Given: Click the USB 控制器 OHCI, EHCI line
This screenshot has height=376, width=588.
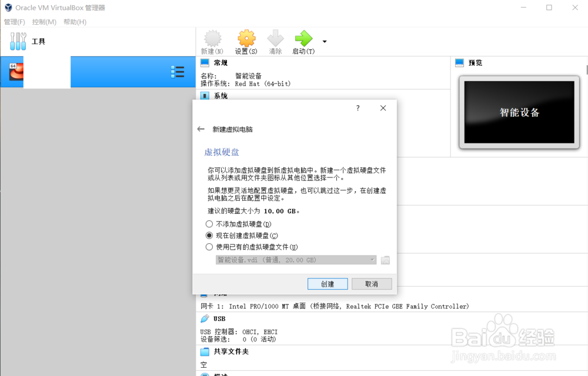Looking at the screenshot, I should 239,332.
